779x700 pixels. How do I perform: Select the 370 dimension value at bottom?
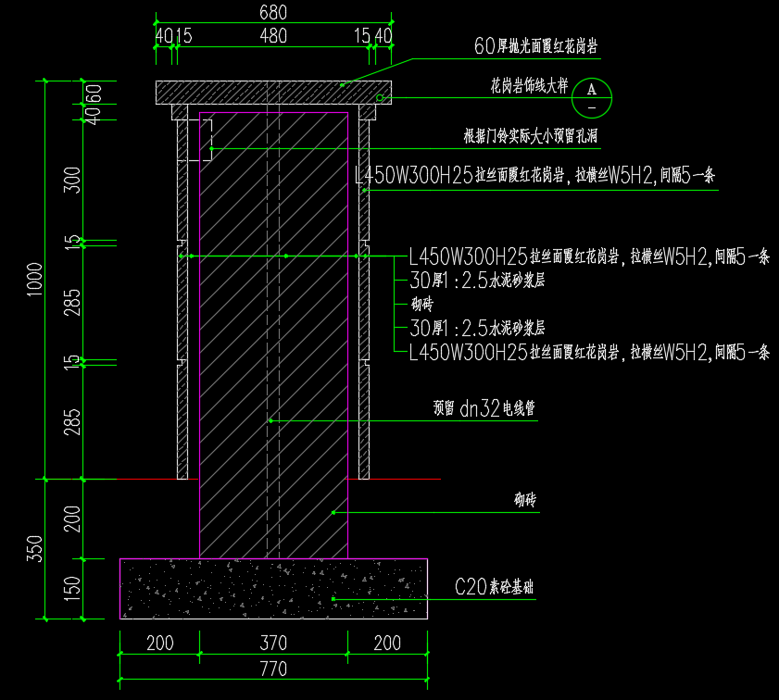coord(273,643)
